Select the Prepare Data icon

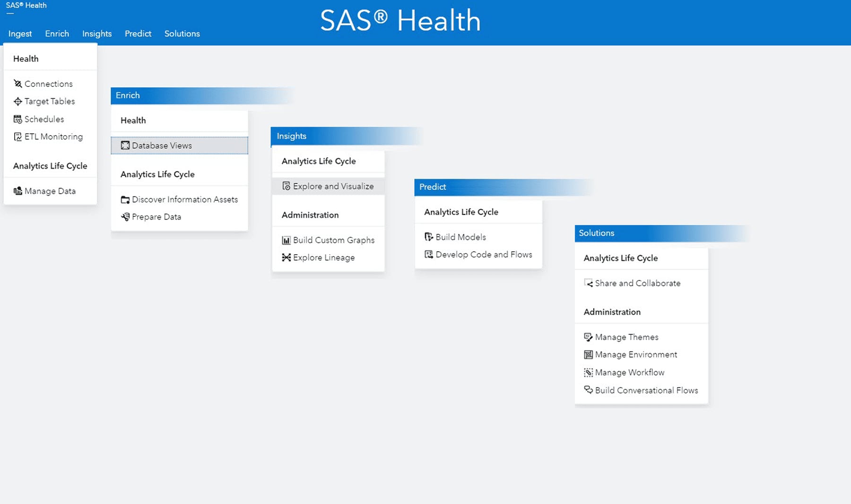point(125,216)
